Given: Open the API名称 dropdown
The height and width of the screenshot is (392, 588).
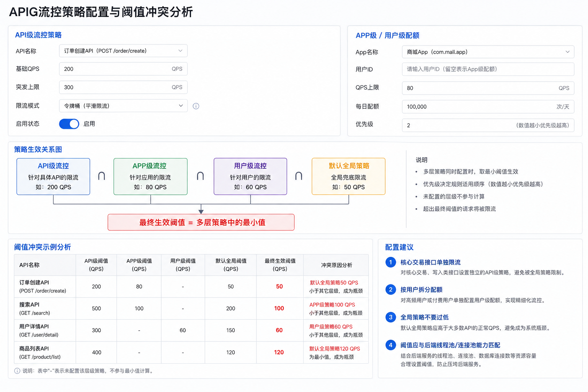Looking at the screenshot, I should click(123, 51).
